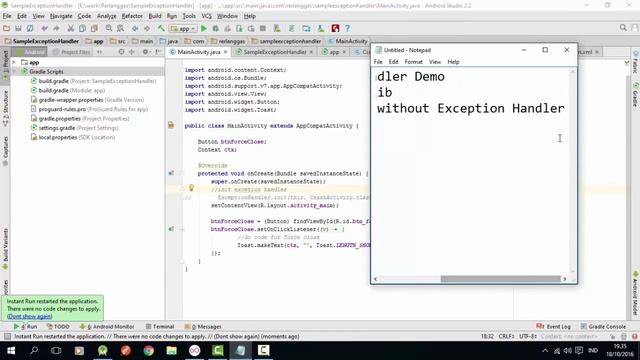This screenshot has height=360, width=640.
Task: Open the Refactor menu
Action: 132,16
